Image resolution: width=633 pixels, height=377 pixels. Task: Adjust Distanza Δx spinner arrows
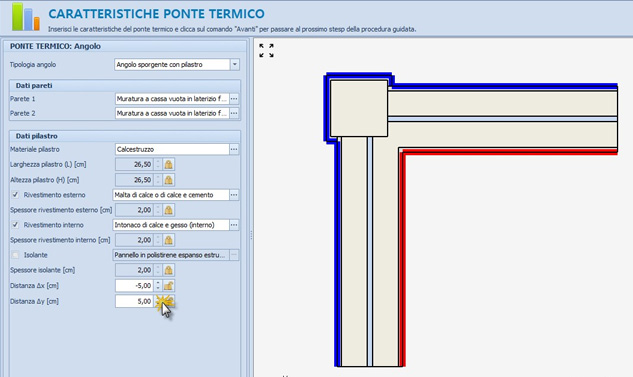point(158,286)
